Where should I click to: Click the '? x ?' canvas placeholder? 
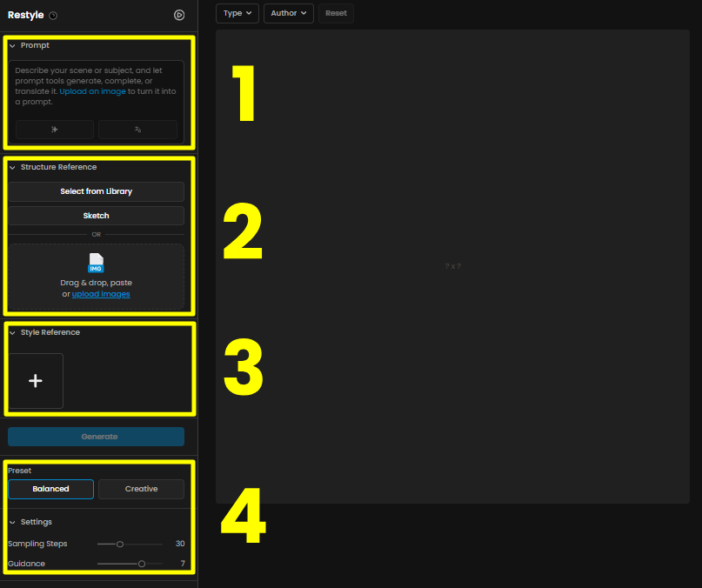click(x=452, y=266)
